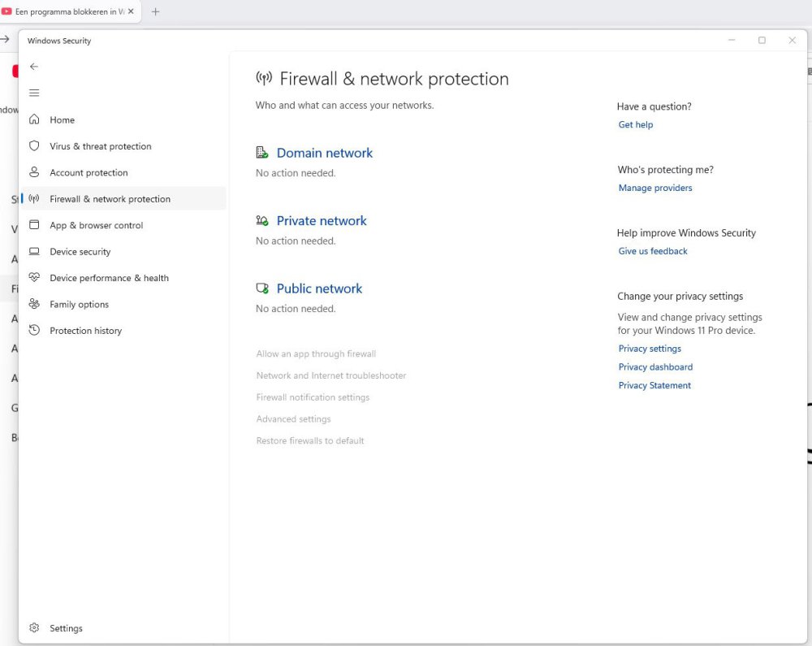Select the 'Een programma blokkeren' browser tab

click(x=70, y=11)
